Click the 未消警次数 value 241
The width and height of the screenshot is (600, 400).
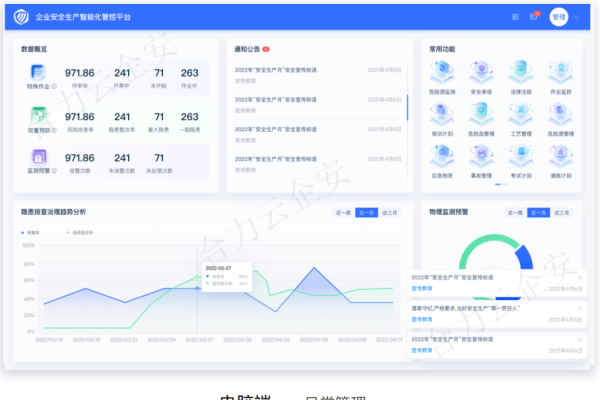click(122, 158)
